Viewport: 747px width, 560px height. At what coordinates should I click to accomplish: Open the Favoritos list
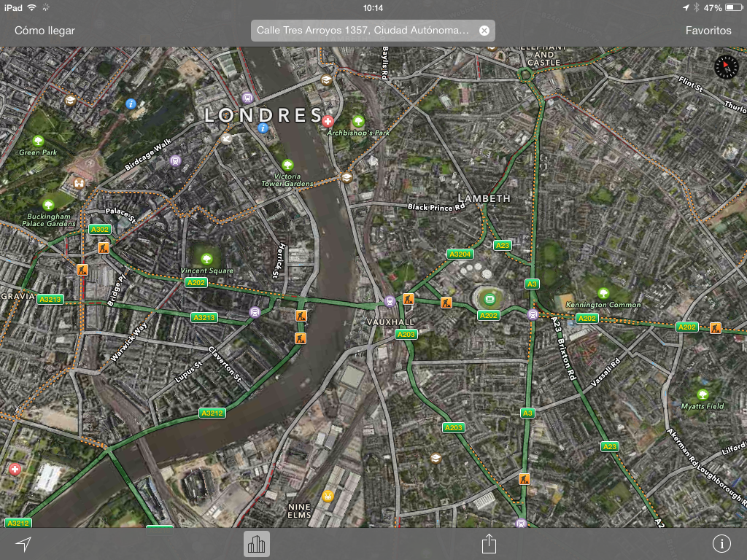[708, 31]
